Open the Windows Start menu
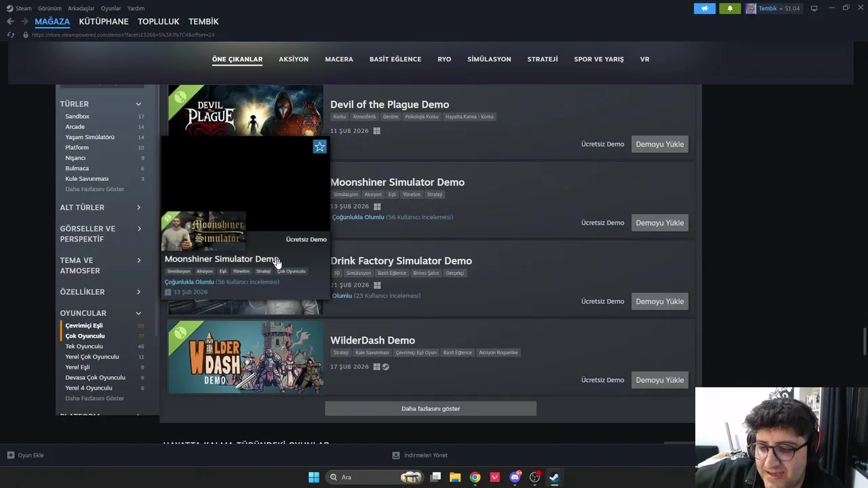 click(313, 477)
